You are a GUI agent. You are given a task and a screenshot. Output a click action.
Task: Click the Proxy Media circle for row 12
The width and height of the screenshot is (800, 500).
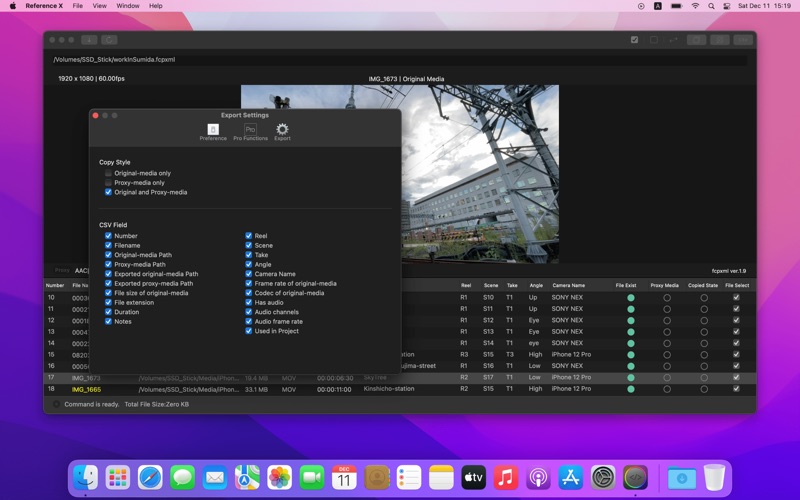tap(667, 320)
